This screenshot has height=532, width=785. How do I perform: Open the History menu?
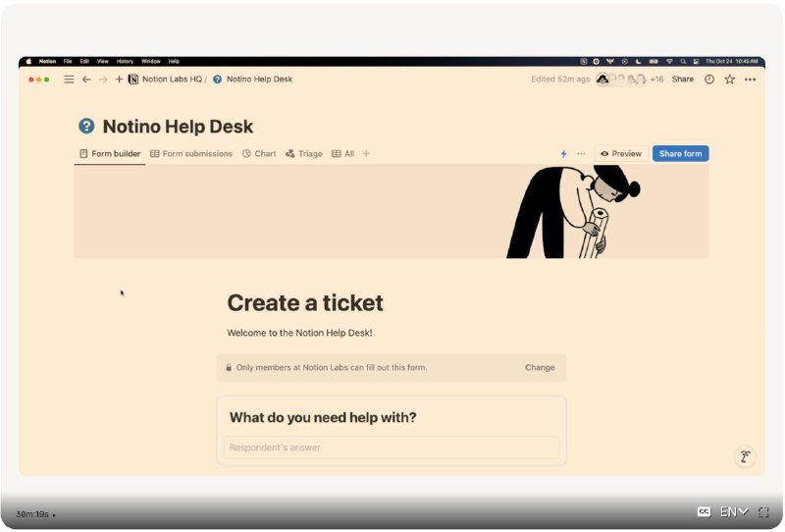(x=126, y=61)
